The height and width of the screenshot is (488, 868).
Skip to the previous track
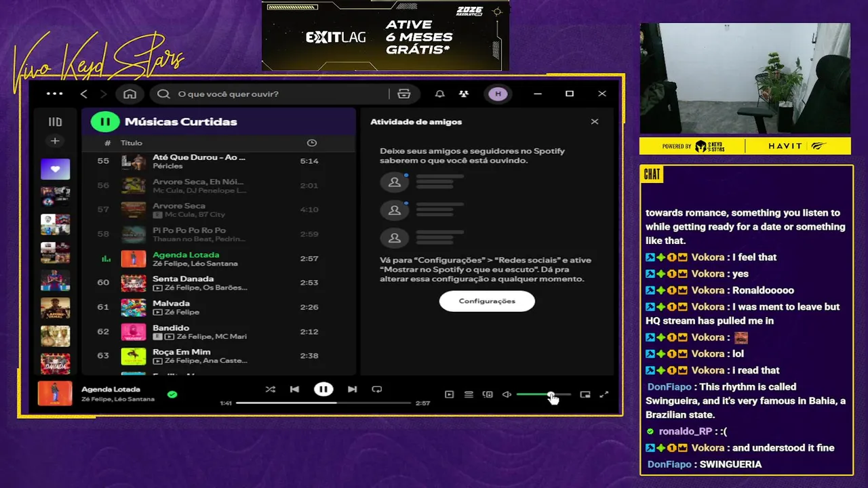pos(294,389)
